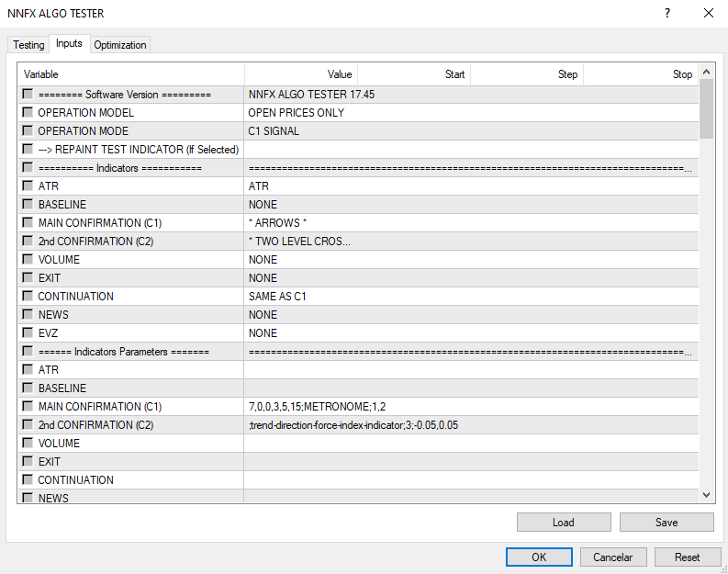Edit the trend-direction-force-index-indicator parameter field

(471, 425)
